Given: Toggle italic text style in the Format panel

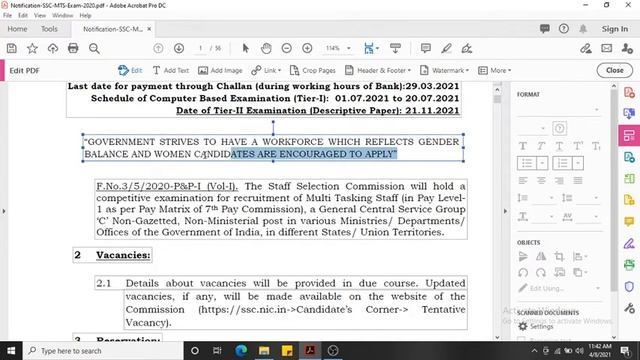Looking at the screenshot, I should tap(541, 146).
